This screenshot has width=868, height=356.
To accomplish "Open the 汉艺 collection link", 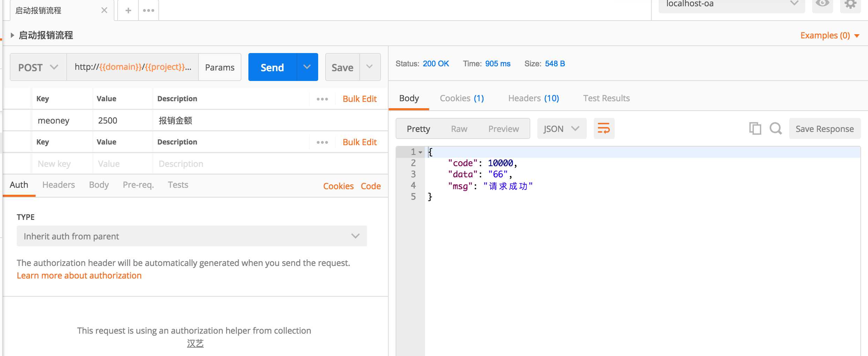I will tap(195, 343).
